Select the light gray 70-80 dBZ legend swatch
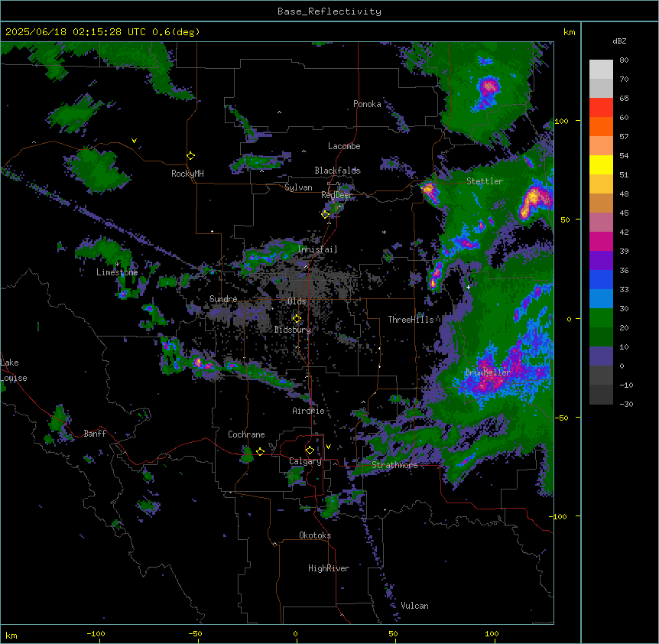659x644 pixels. point(601,70)
